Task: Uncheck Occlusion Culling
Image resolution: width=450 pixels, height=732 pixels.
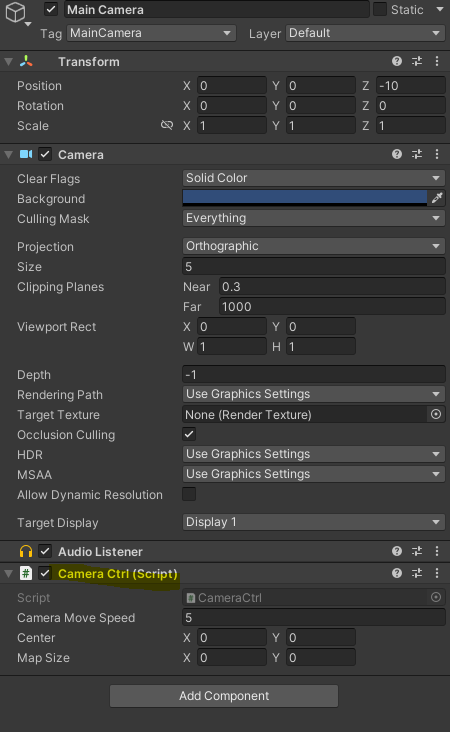Action: click(x=189, y=434)
